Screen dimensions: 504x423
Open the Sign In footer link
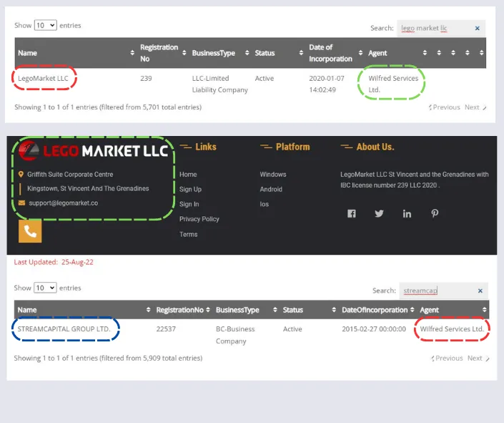point(189,204)
